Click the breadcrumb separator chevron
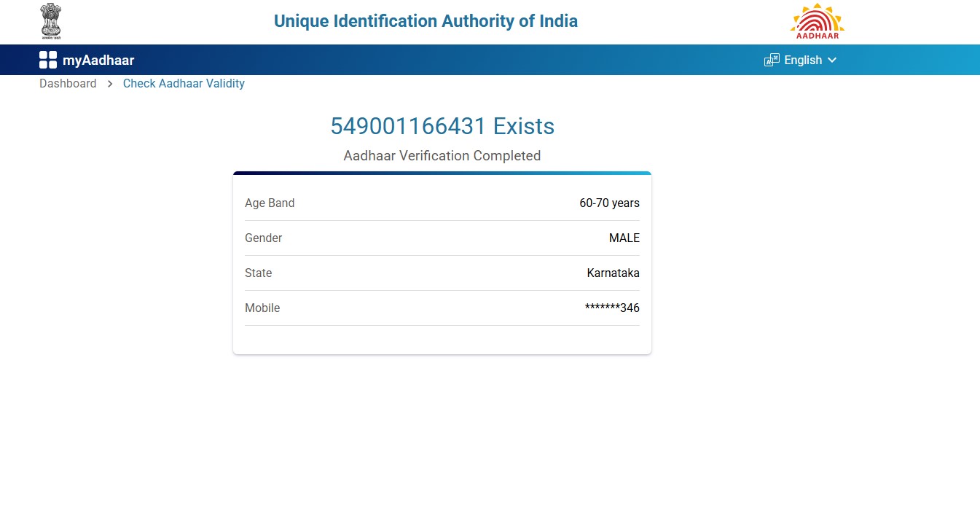The width and height of the screenshot is (980, 519). click(x=110, y=84)
